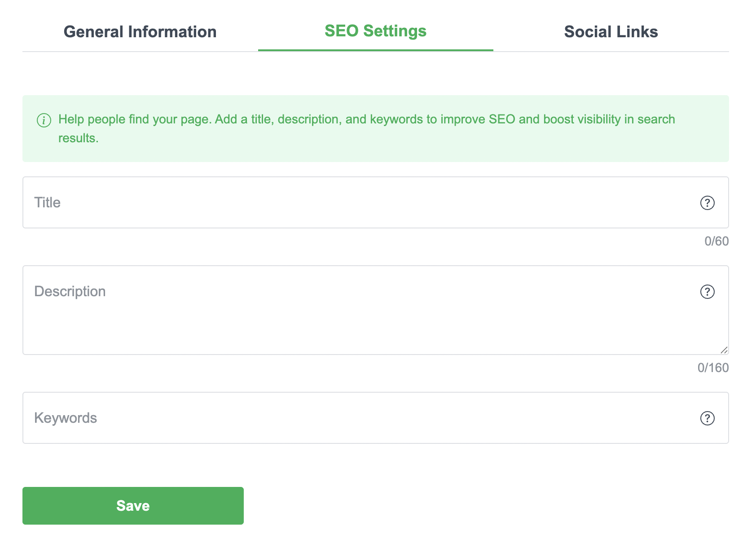
Task: Click the Keywords field help icon
Action: pos(707,418)
